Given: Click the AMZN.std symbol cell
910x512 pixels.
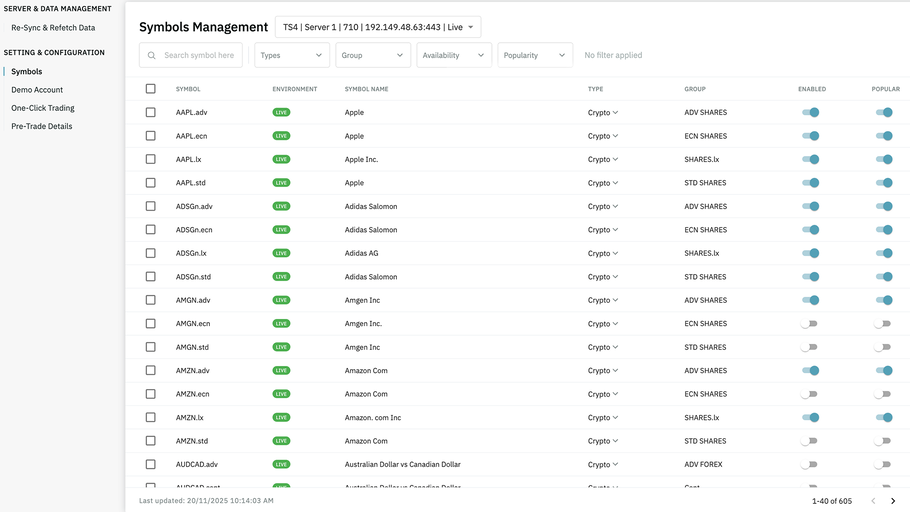Looking at the screenshot, I should (192, 441).
